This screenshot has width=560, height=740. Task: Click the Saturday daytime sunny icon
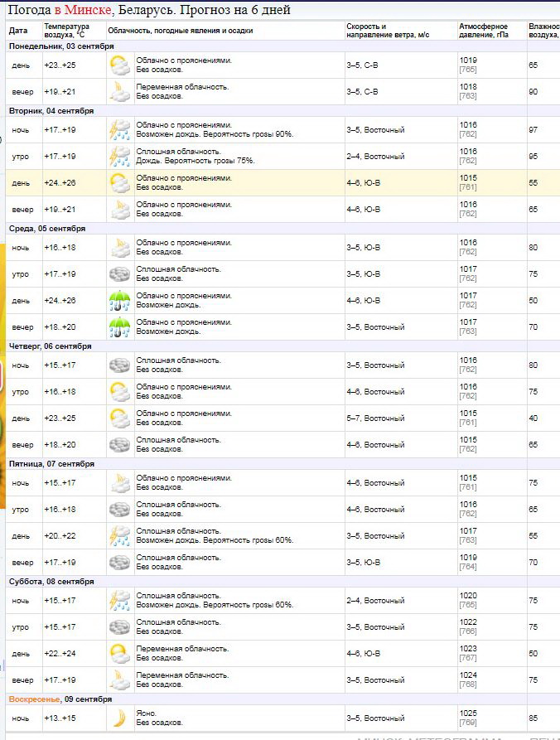[120, 654]
